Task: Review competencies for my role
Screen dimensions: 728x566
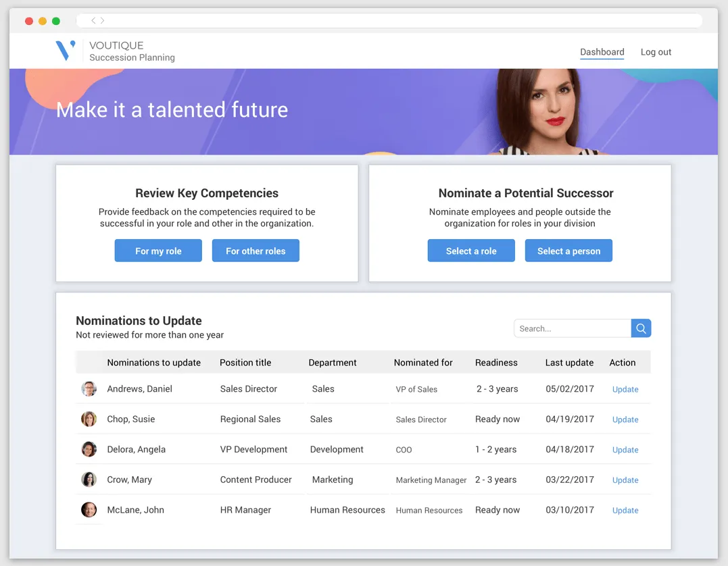Action: tap(158, 250)
